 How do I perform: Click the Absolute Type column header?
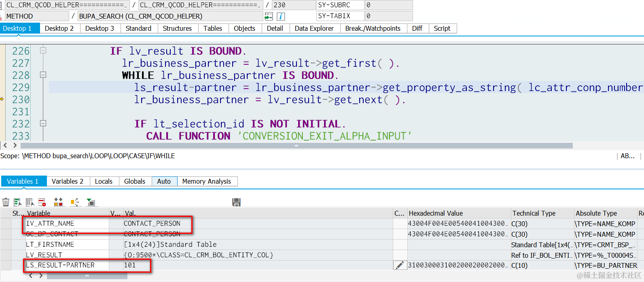[x=605, y=213]
